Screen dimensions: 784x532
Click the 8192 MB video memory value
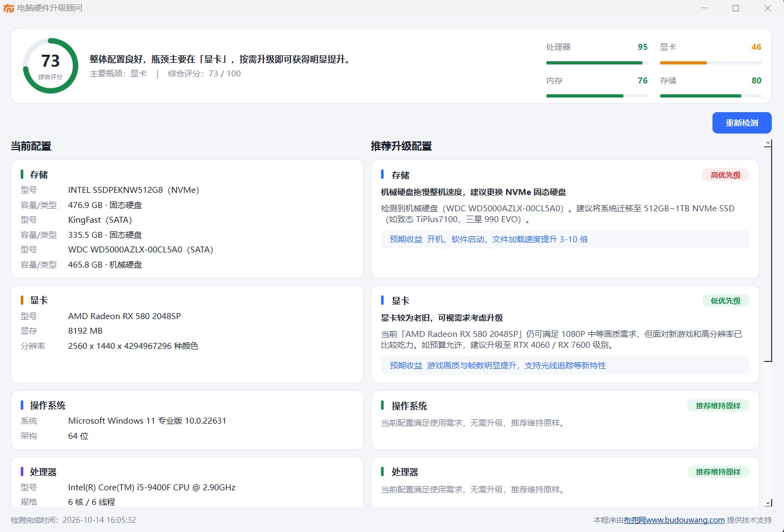click(86, 331)
